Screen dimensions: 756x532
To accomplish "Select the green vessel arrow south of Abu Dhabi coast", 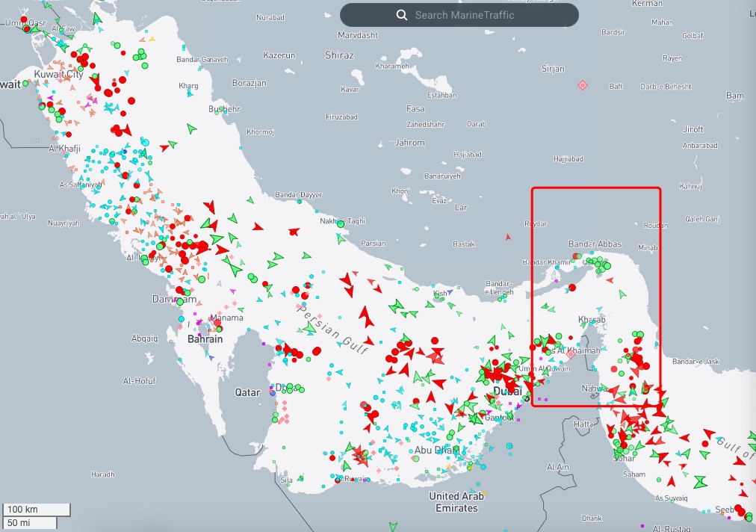I will (x=394, y=527).
